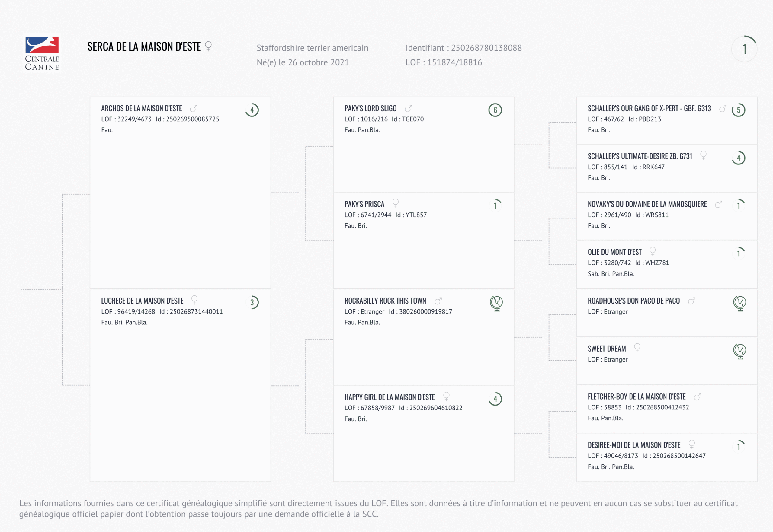This screenshot has height=532, width=773.
Task: Click the globe icon for Roadhouse's Don Paco
Action: pos(739,303)
